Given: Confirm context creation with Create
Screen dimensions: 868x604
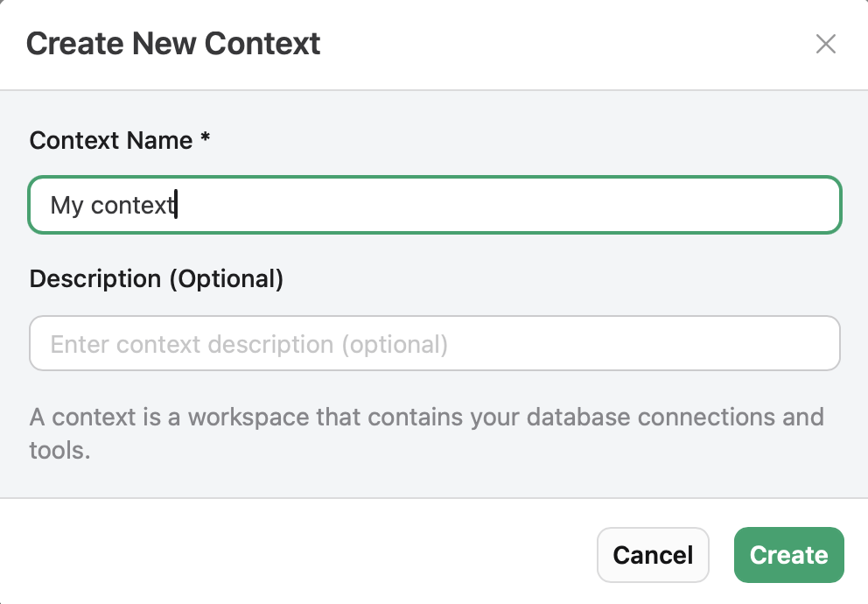Looking at the screenshot, I should pyautogui.click(x=788, y=555).
